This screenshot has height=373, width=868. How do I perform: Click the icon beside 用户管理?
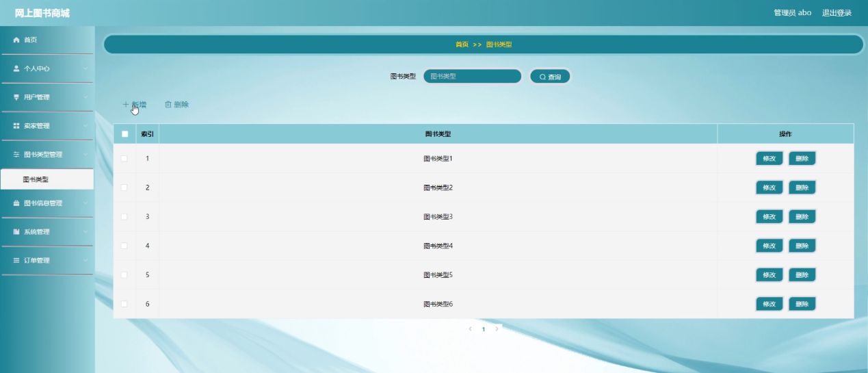click(x=17, y=97)
